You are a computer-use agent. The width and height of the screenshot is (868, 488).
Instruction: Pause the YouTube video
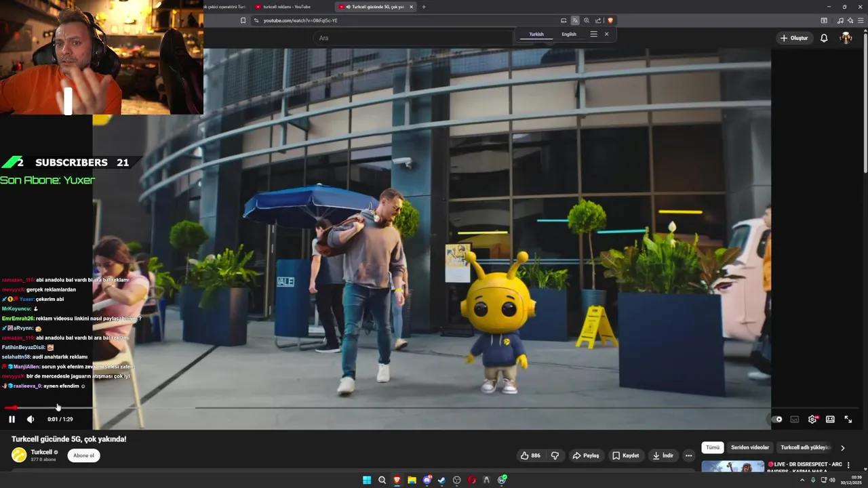12,420
